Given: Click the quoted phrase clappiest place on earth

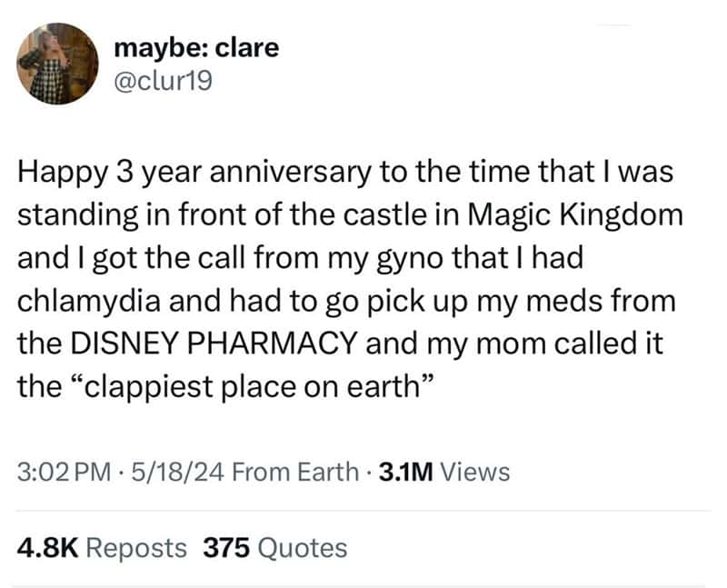Looking at the screenshot, I should [x=254, y=386].
